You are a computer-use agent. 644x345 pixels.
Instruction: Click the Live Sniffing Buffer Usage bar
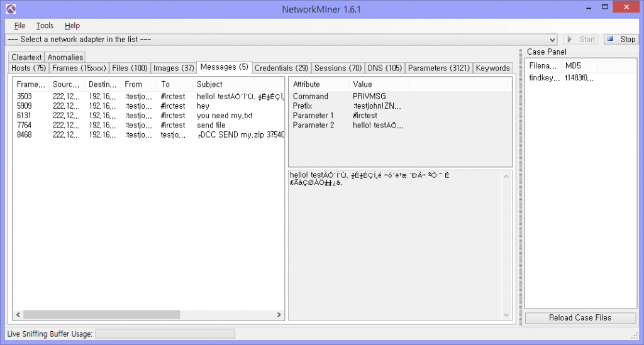coord(165,334)
